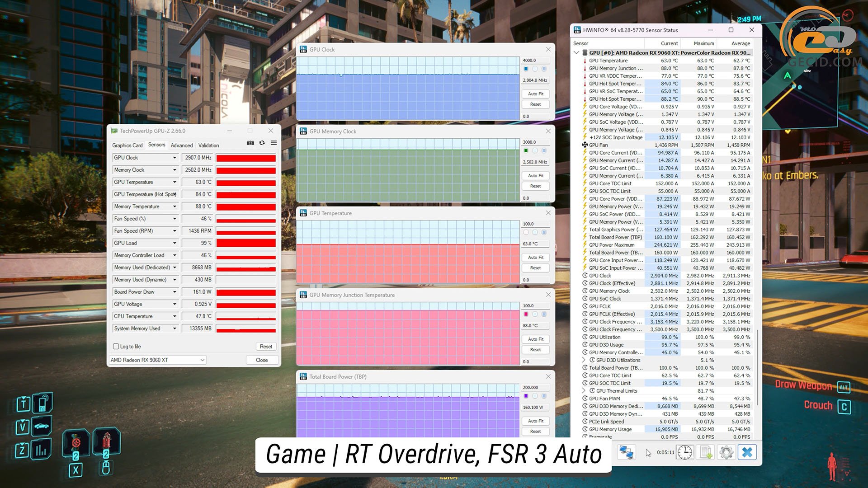Select the PCIe Link Speed row

[x=666, y=422]
